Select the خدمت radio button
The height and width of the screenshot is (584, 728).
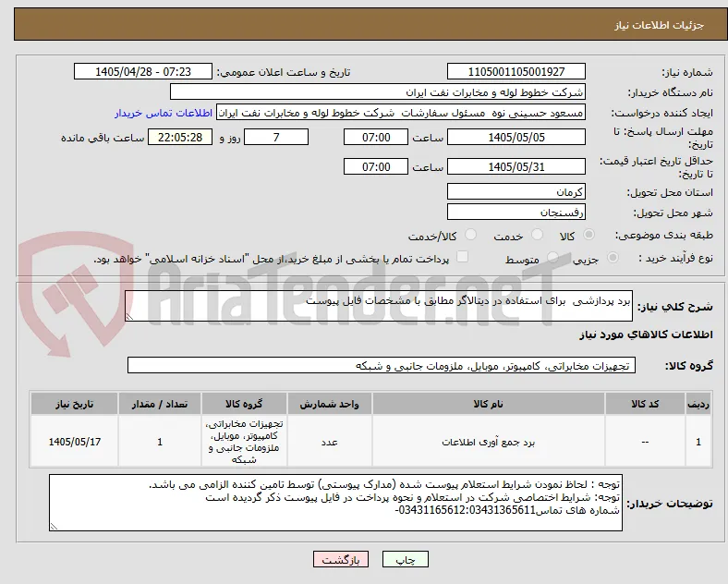[x=537, y=235]
